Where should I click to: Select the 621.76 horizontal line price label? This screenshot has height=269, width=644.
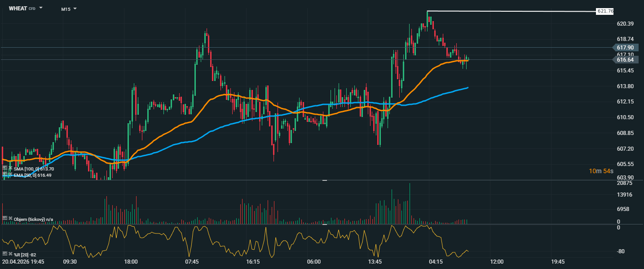tap(605, 11)
